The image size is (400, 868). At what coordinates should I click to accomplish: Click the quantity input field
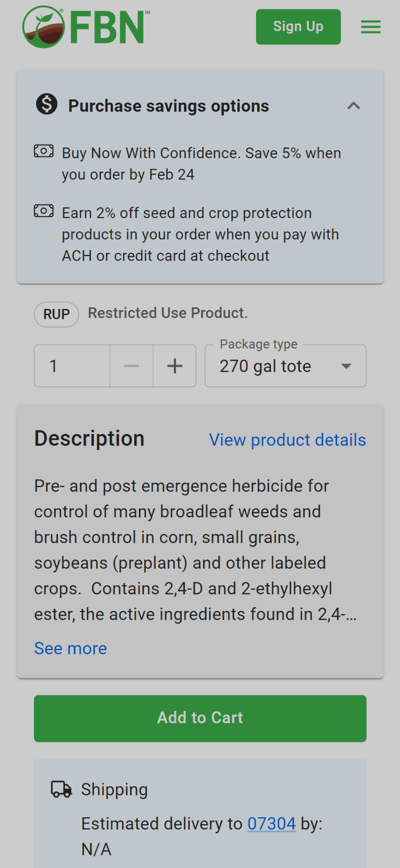[x=72, y=366]
